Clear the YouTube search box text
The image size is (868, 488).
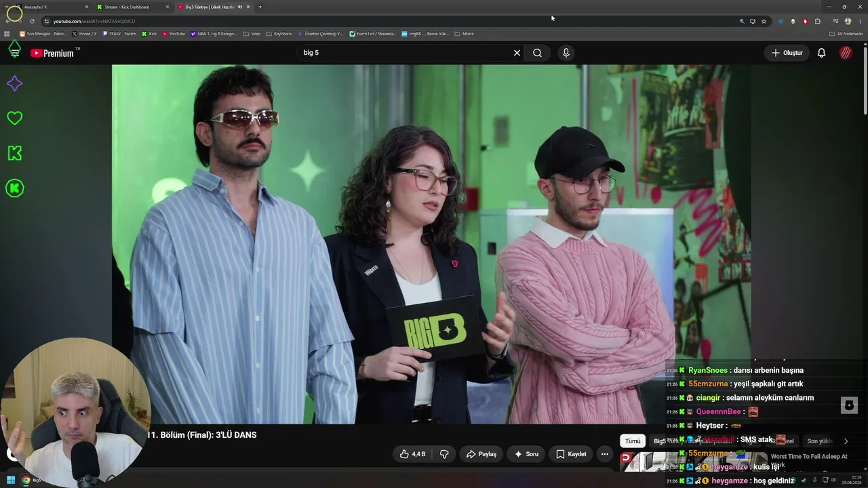(x=517, y=53)
